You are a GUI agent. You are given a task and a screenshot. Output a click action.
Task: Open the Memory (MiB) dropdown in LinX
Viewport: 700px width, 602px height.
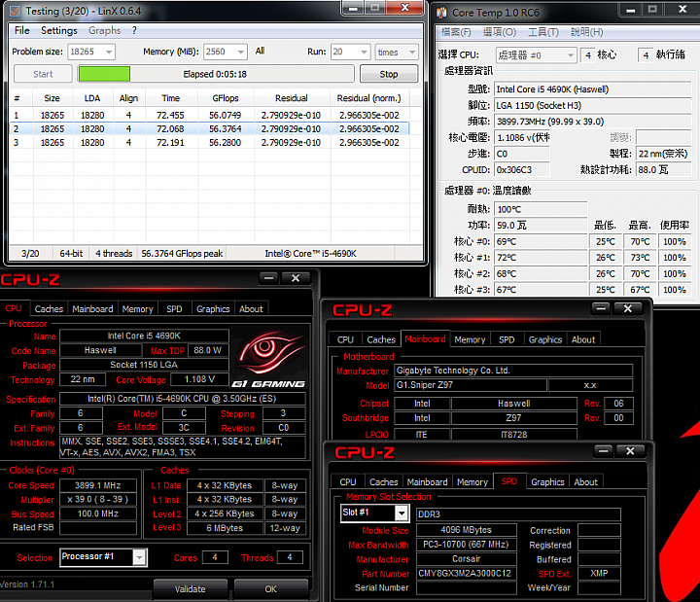click(x=241, y=52)
